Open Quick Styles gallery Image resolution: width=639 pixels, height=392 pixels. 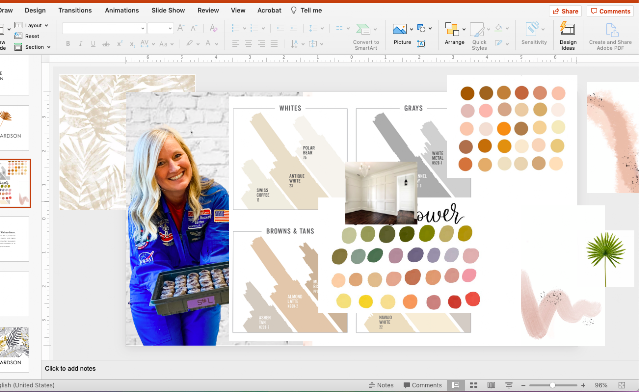coord(479,36)
